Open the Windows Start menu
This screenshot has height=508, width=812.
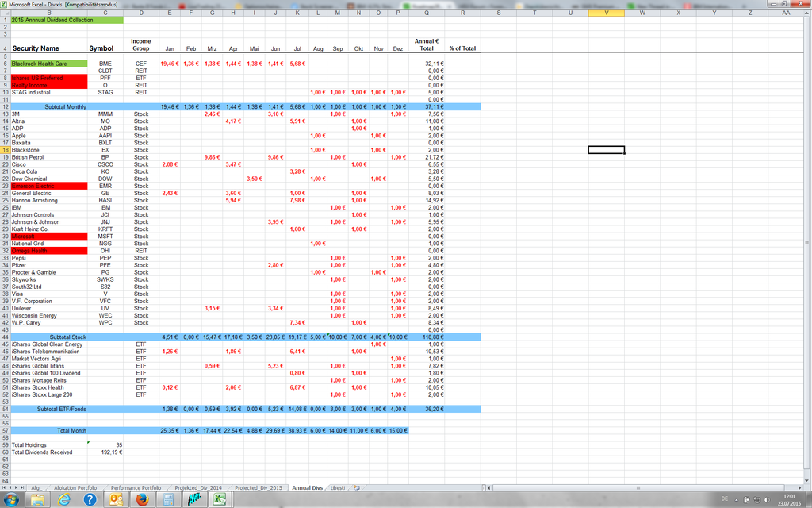coord(11,500)
